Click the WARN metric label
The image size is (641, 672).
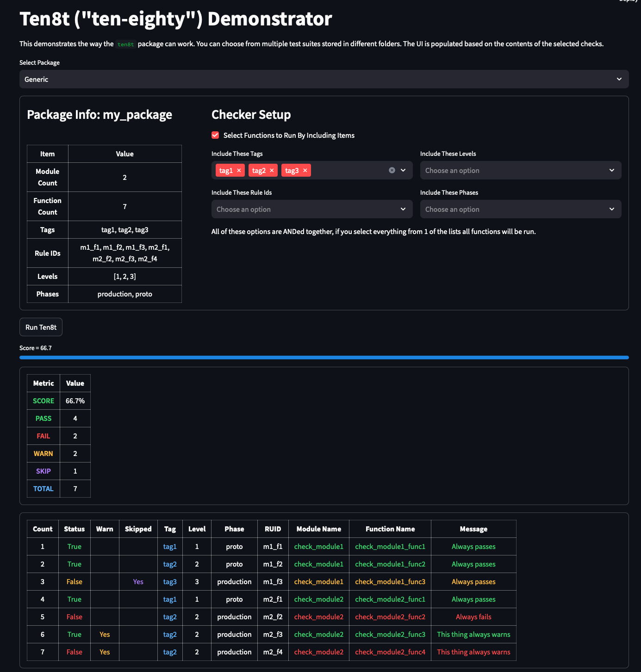click(44, 454)
